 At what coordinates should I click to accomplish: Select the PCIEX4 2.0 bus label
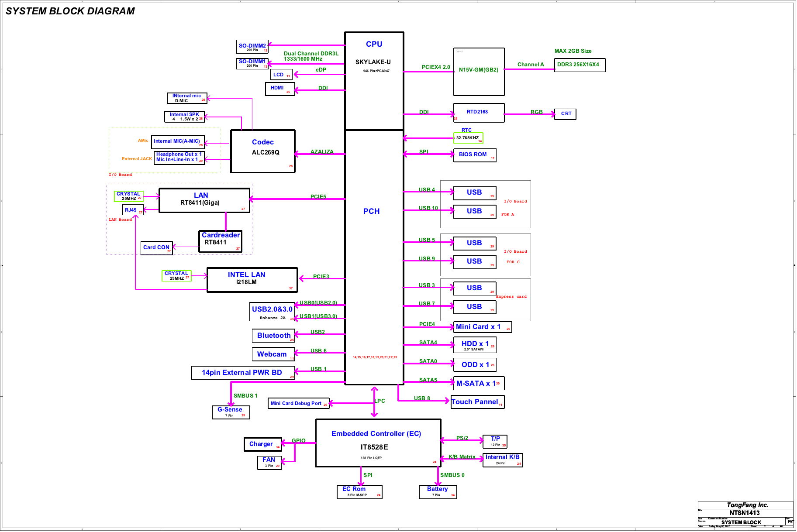(x=436, y=67)
